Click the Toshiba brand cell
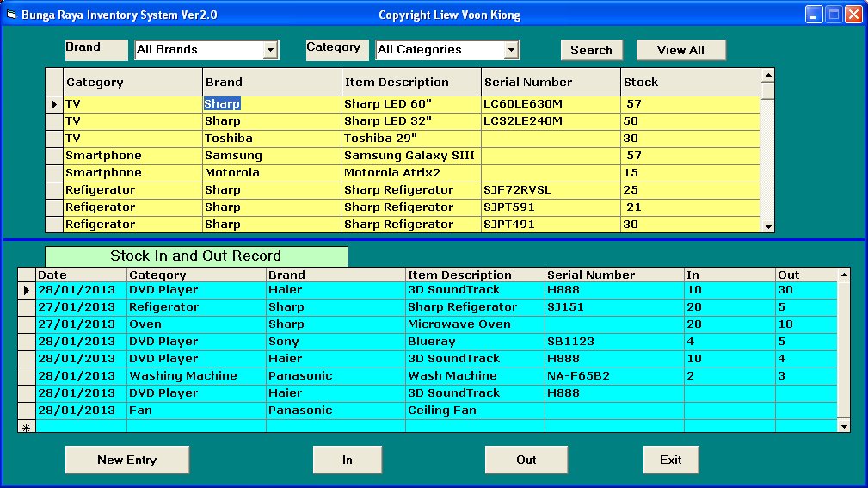Screen dimensions: 868x488 coord(272,139)
